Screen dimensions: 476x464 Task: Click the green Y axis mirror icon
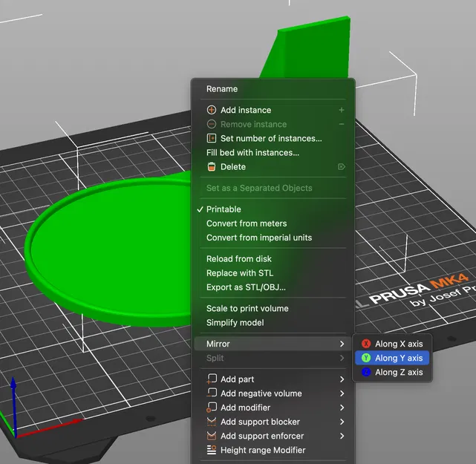pos(366,358)
